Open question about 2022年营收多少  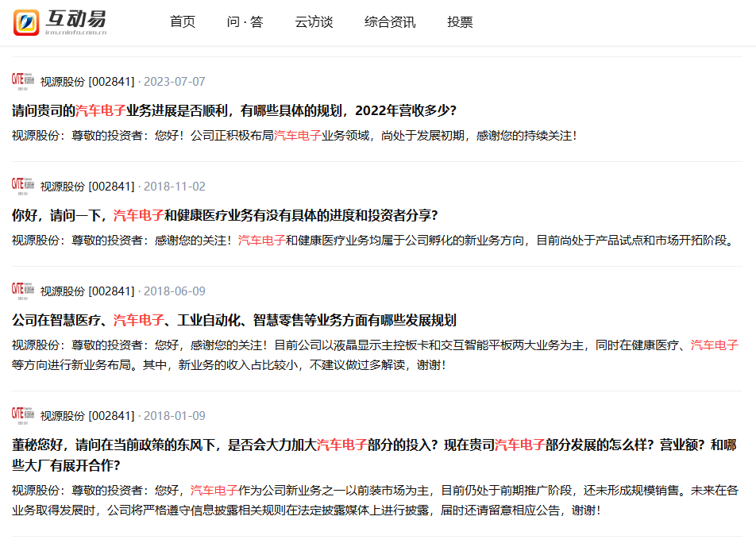(234, 110)
